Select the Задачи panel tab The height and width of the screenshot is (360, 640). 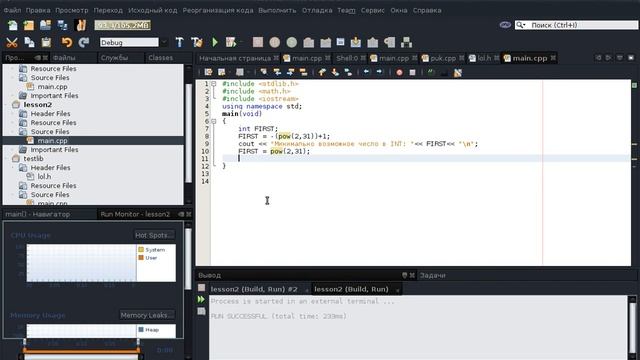click(x=433, y=276)
